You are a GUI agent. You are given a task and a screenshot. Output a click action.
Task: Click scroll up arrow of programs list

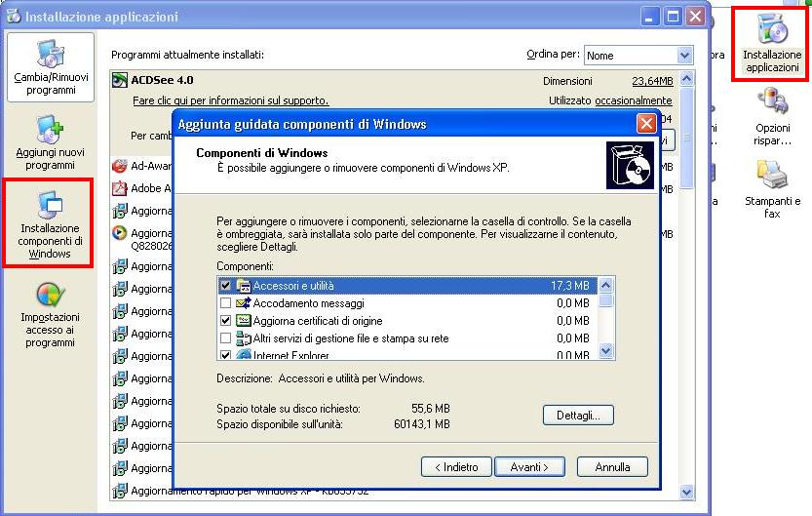686,79
